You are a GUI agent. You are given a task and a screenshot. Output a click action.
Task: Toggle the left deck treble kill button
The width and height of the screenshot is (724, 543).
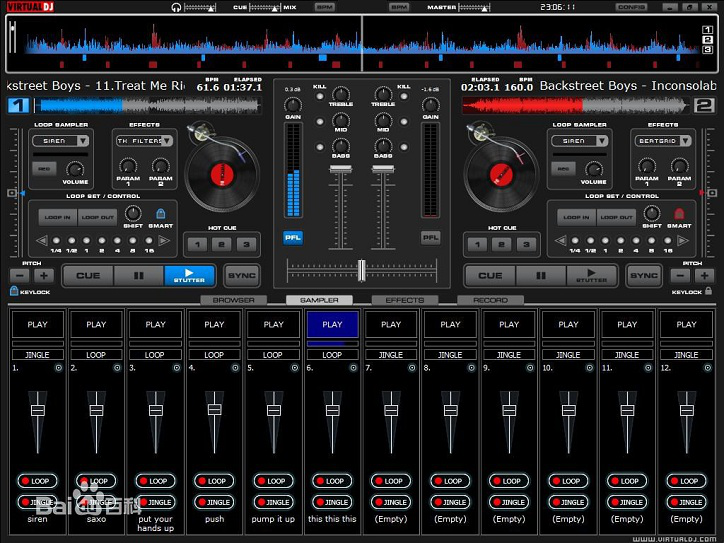pyautogui.click(x=320, y=97)
